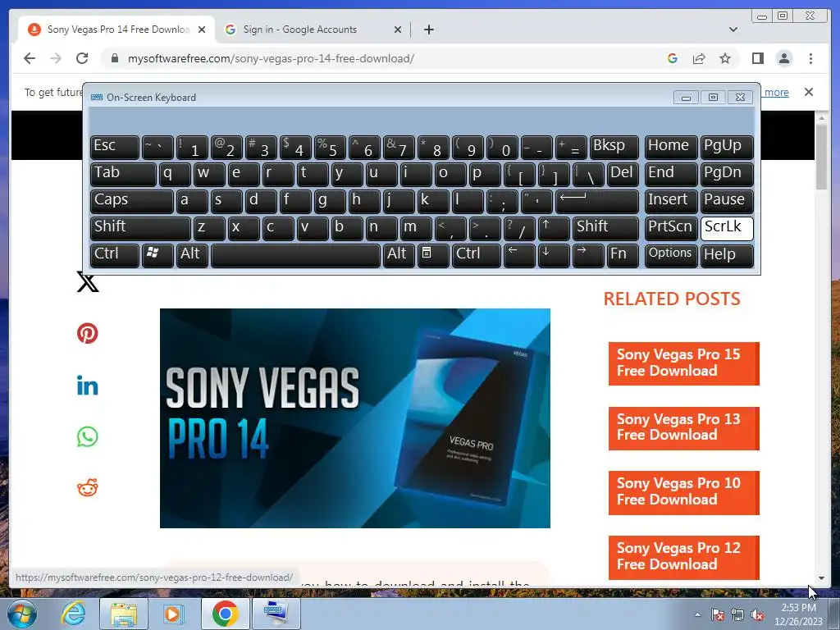
Task: Toggle ScrLk key on keyboard
Action: click(x=727, y=228)
